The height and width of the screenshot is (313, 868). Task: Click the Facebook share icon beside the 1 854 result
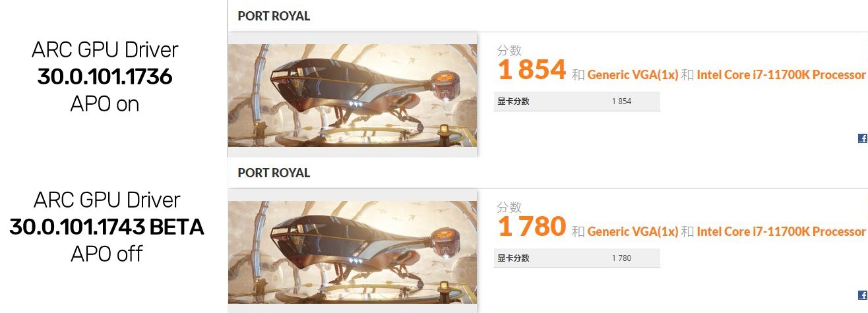863,138
